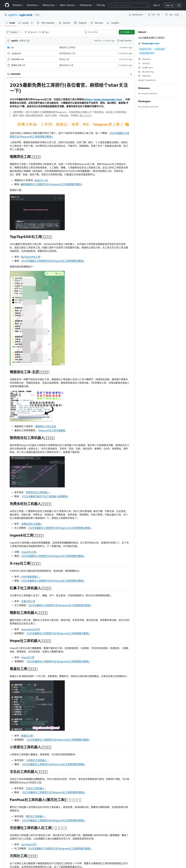Click the Sign up button
The height and width of the screenshot is (868, 186).
169,5
